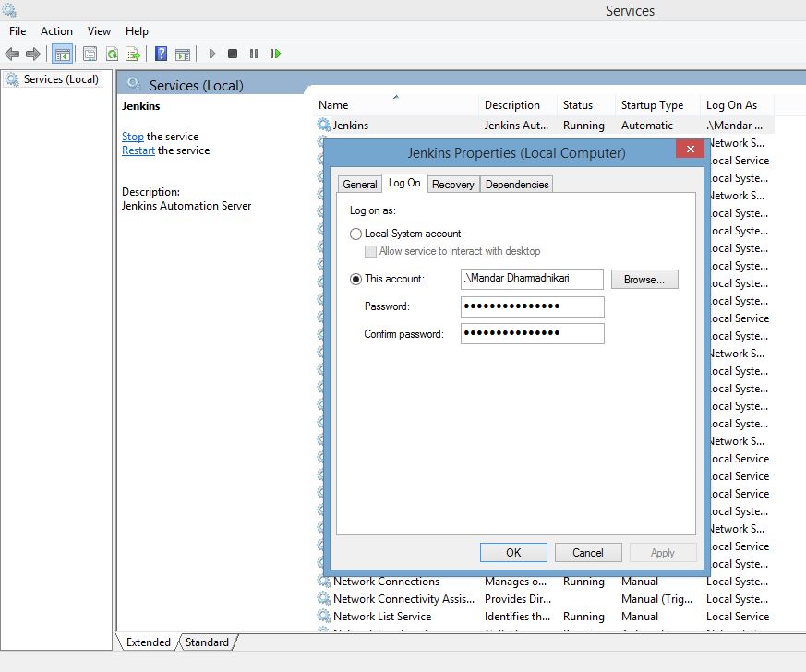The width and height of the screenshot is (806, 672).
Task: Click the gear icon beside Jenkins row
Action: (x=323, y=125)
